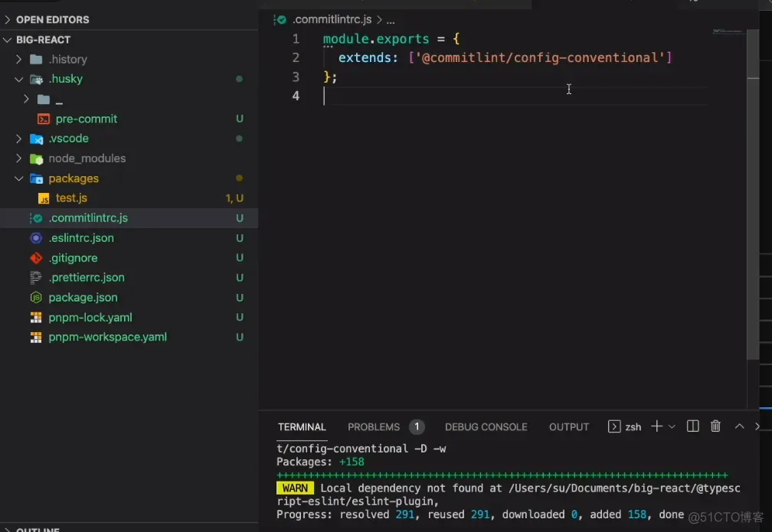772x532 pixels.
Task: Open the new terminal profile dropdown arrow
Action: coord(672,426)
